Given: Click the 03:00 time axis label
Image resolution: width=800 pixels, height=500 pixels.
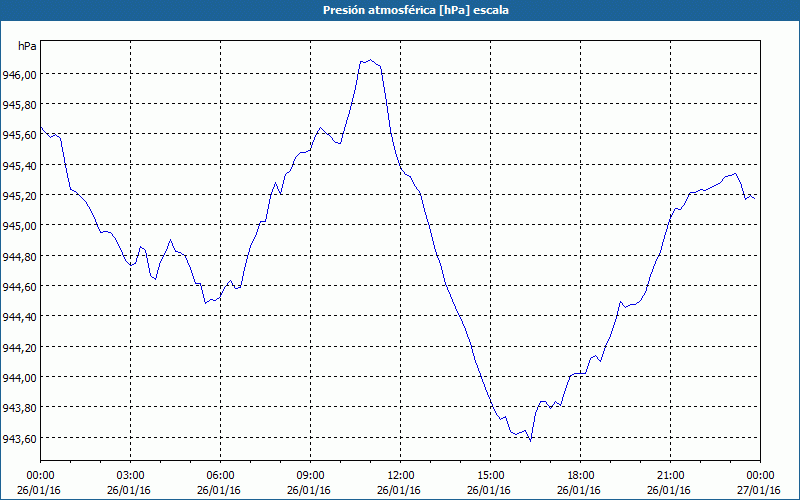Looking at the screenshot, I should point(131,476).
